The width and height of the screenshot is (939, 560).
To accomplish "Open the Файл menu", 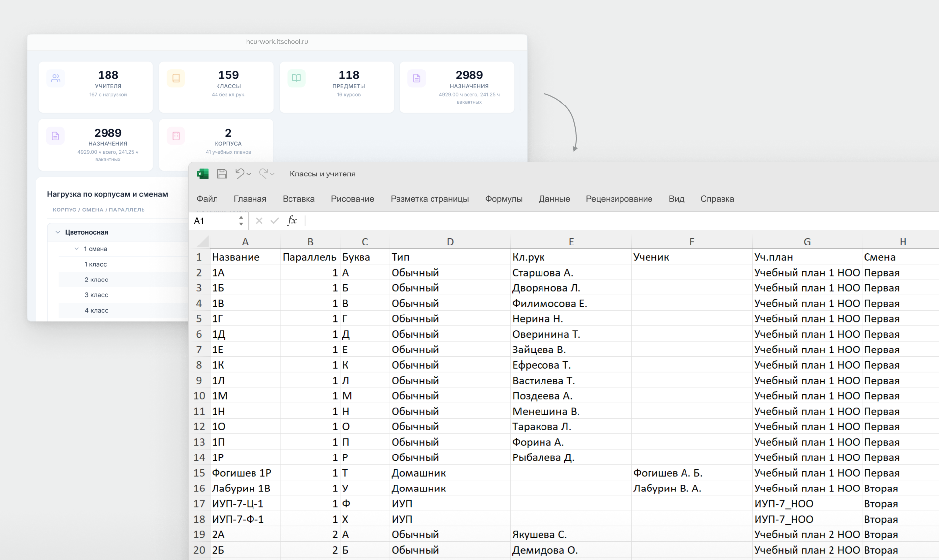I will click(x=207, y=199).
